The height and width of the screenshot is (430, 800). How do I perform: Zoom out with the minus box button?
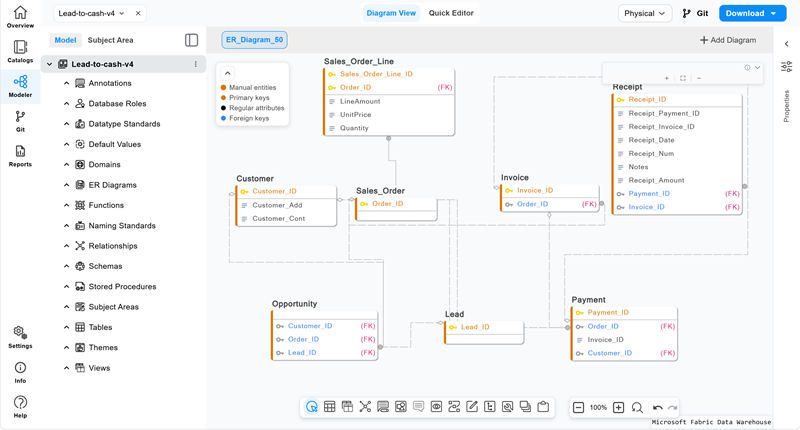coord(578,408)
